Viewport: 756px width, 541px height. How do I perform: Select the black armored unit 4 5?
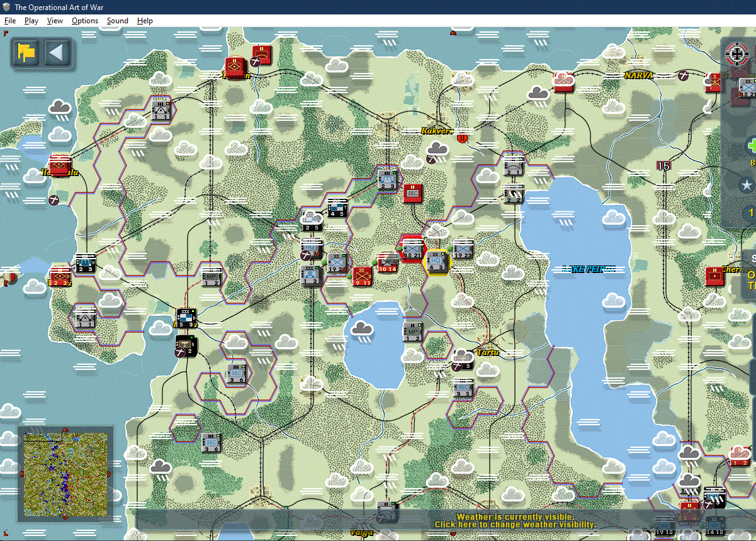tap(337, 208)
